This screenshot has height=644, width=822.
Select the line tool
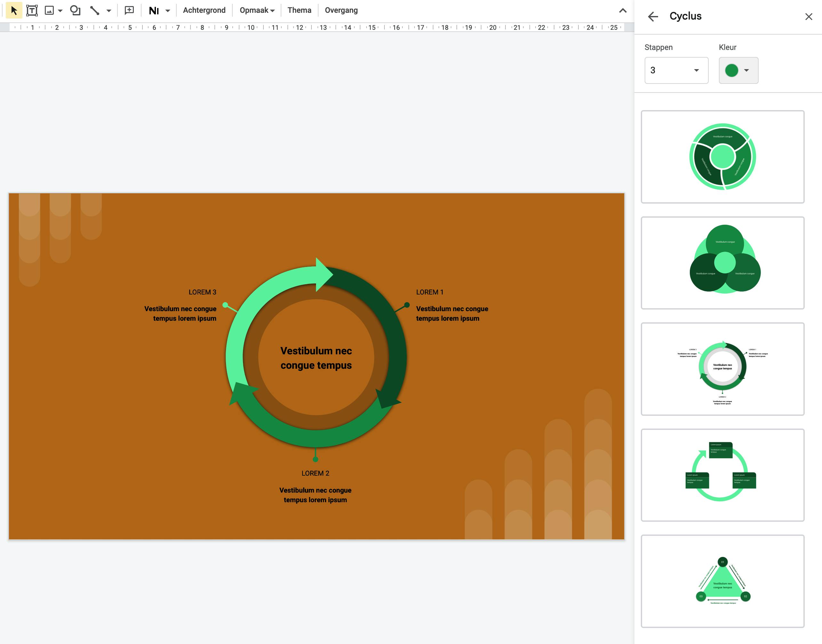pyautogui.click(x=95, y=10)
